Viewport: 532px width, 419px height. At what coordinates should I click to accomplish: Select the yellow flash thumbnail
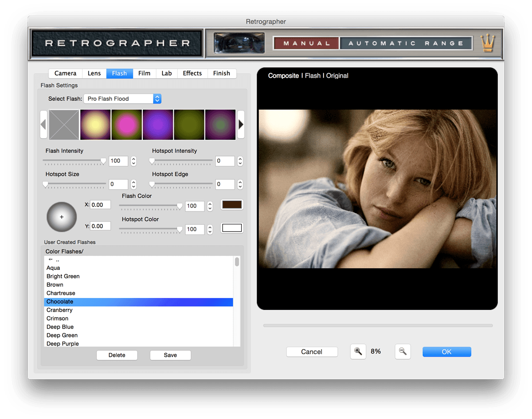pos(95,125)
